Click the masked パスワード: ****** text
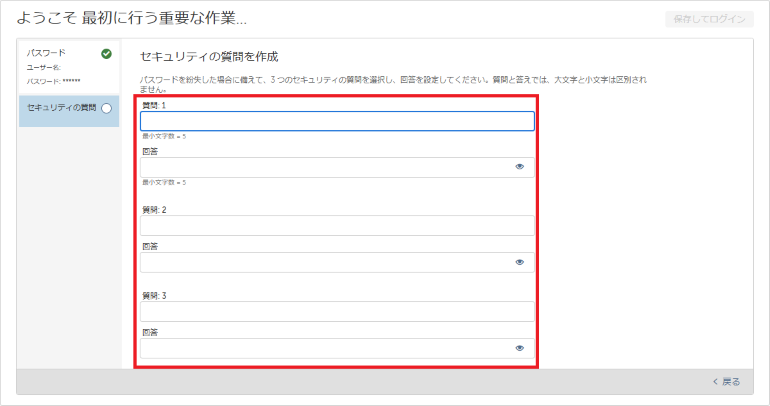 point(53,80)
